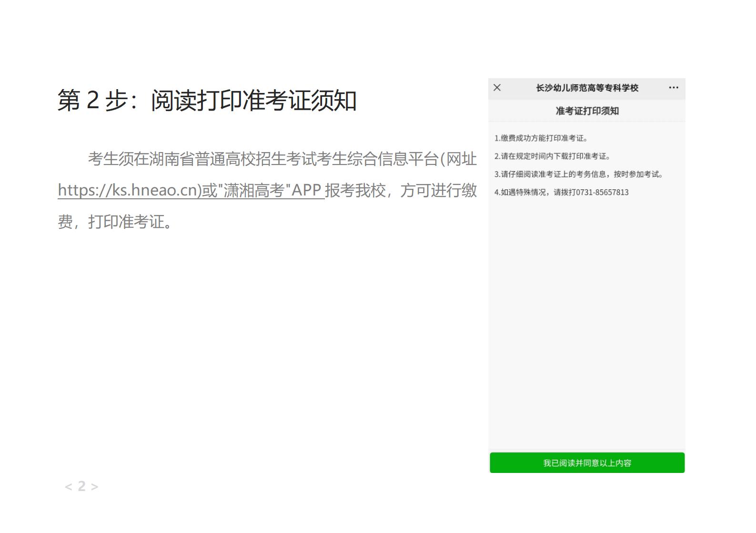Open the three-dot more options menu
Screen dimensions: 756x533
point(673,88)
